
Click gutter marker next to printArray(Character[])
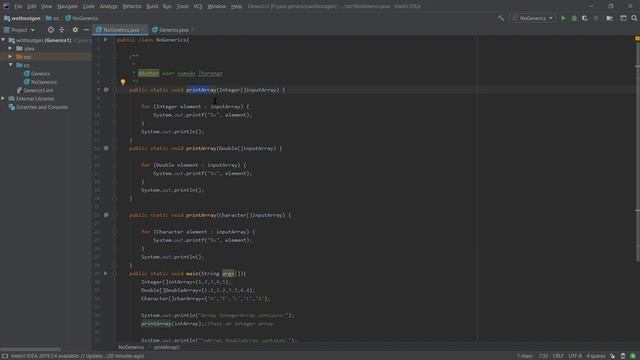click(x=106, y=215)
